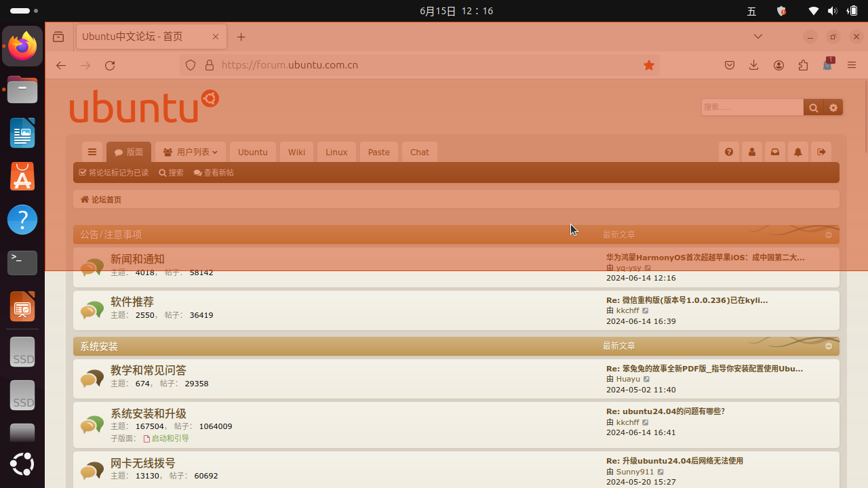The width and height of the screenshot is (868, 488).
Task: Bookmark this page with the star icon
Action: tap(649, 65)
